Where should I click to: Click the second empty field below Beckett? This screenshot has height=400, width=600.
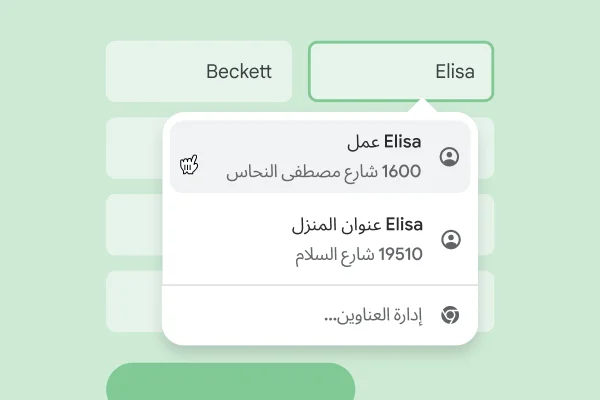point(133,224)
